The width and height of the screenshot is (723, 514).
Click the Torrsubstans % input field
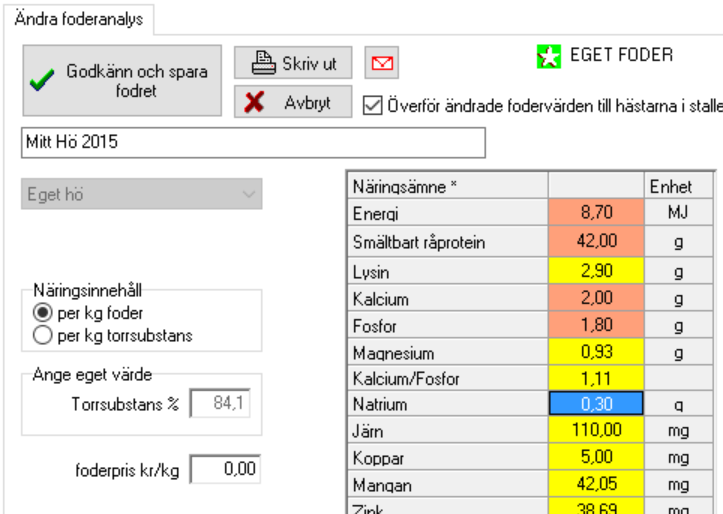[x=220, y=403]
